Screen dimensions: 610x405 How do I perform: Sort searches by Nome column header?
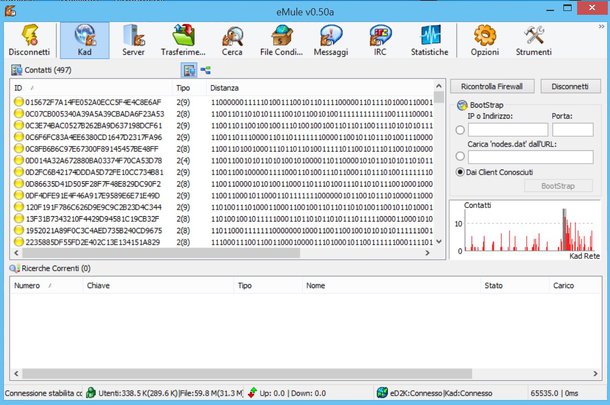point(391,286)
